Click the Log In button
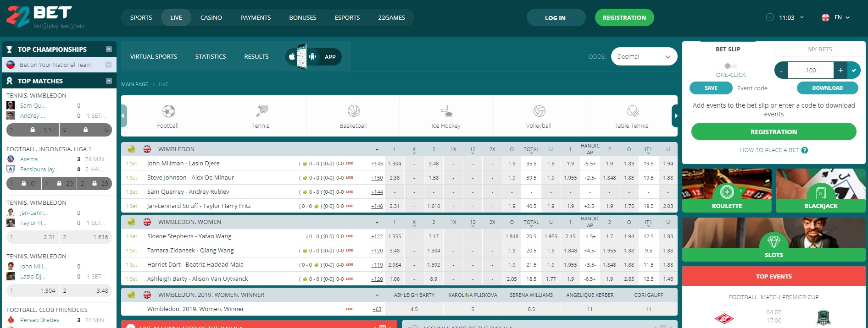This screenshot has width=868, height=328. click(556, 17)
